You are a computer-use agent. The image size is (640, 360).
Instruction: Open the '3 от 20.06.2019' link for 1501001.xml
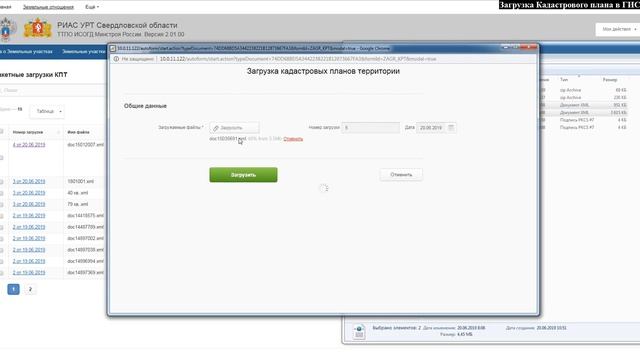[29, 181]
